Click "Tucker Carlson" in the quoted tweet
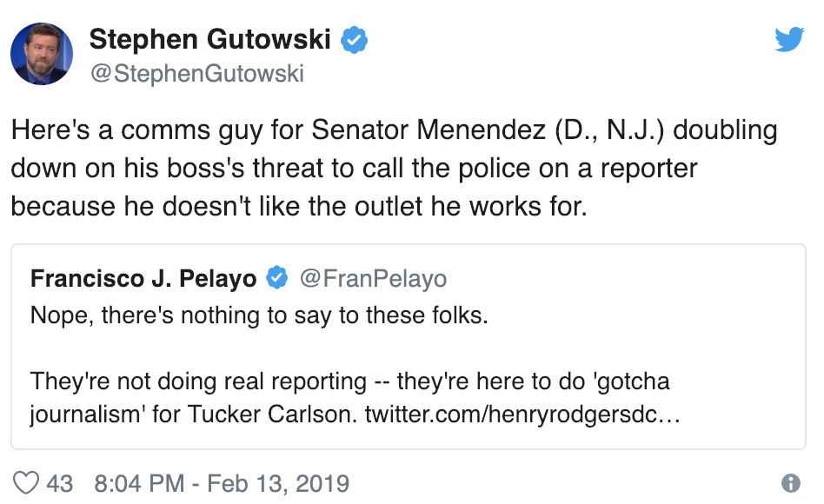Screen dimensions: 824x504 pyautogui.click(x=269, y=414)
